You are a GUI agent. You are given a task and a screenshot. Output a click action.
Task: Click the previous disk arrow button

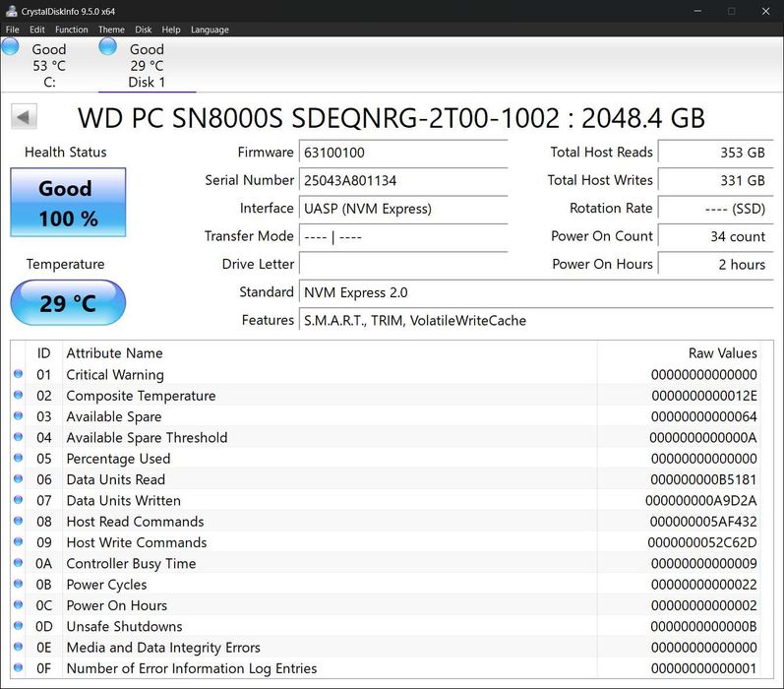(x=24, y=116)
